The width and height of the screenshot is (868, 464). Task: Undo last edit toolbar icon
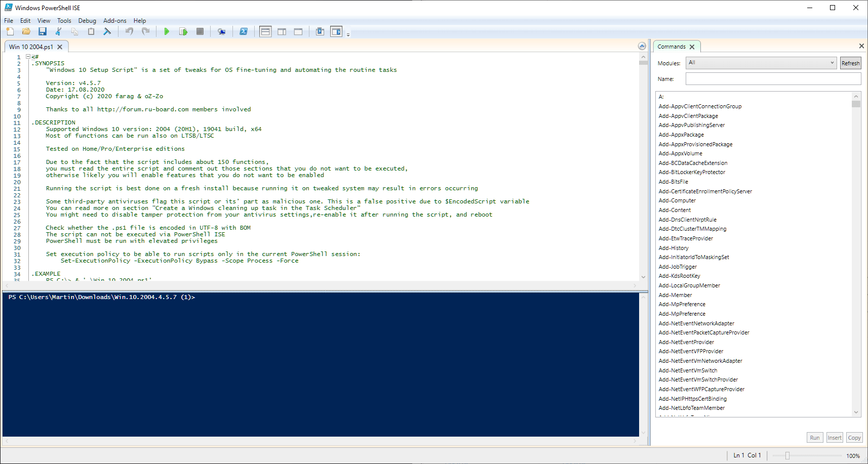click(x=130, y=31)
